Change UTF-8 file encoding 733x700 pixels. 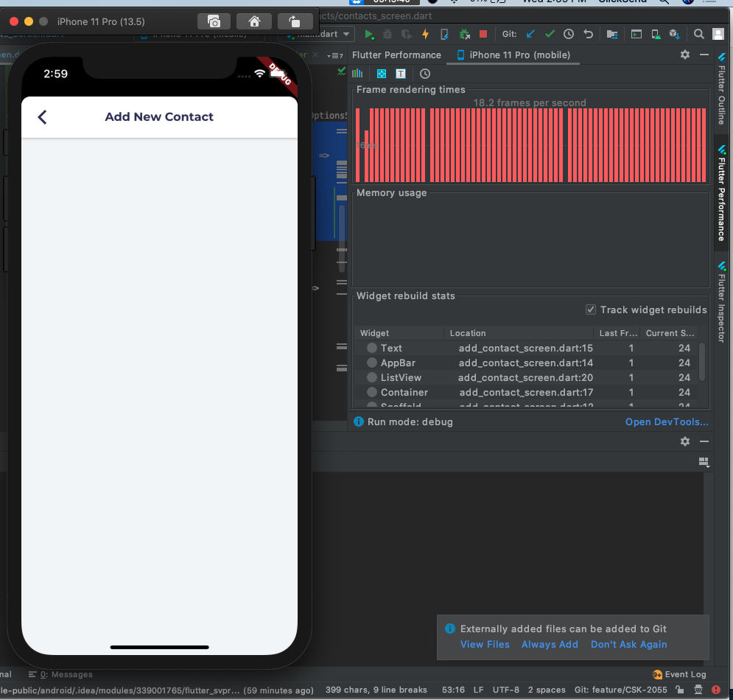coord(506,690)
